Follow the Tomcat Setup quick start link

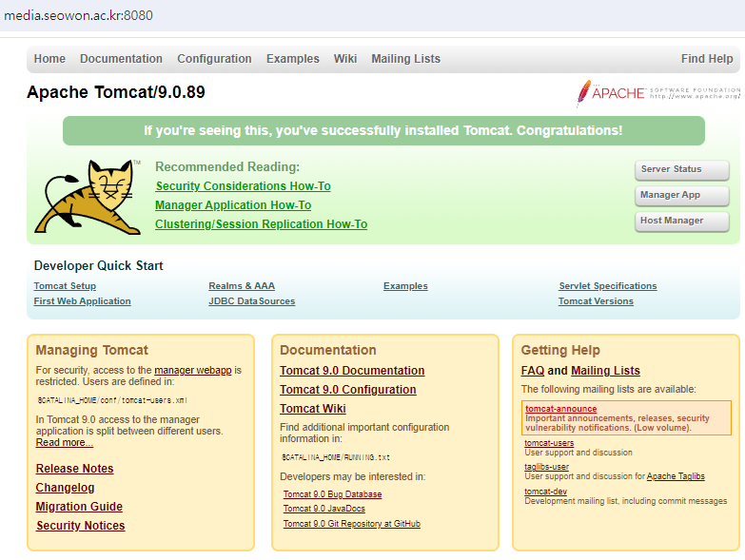click(65, 286)
